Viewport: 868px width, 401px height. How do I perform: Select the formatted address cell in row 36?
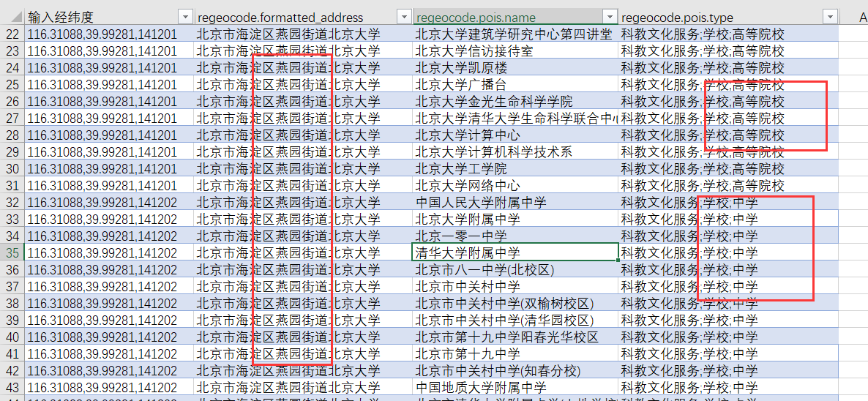304,269
